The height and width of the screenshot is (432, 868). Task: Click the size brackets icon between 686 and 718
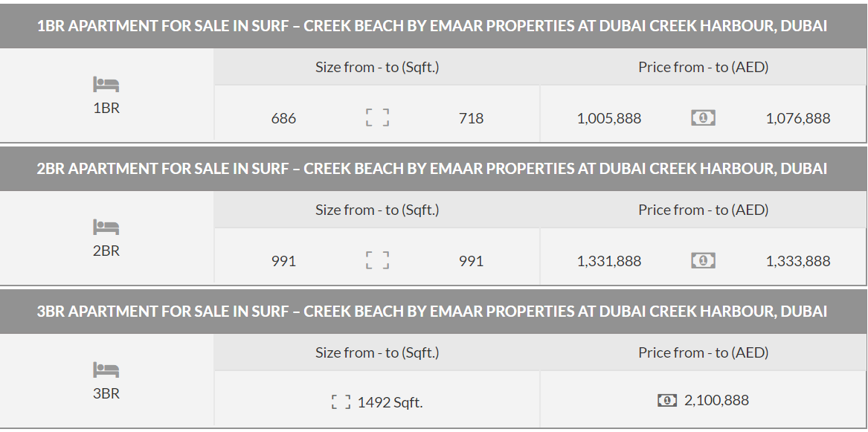(x=377, y=117)
